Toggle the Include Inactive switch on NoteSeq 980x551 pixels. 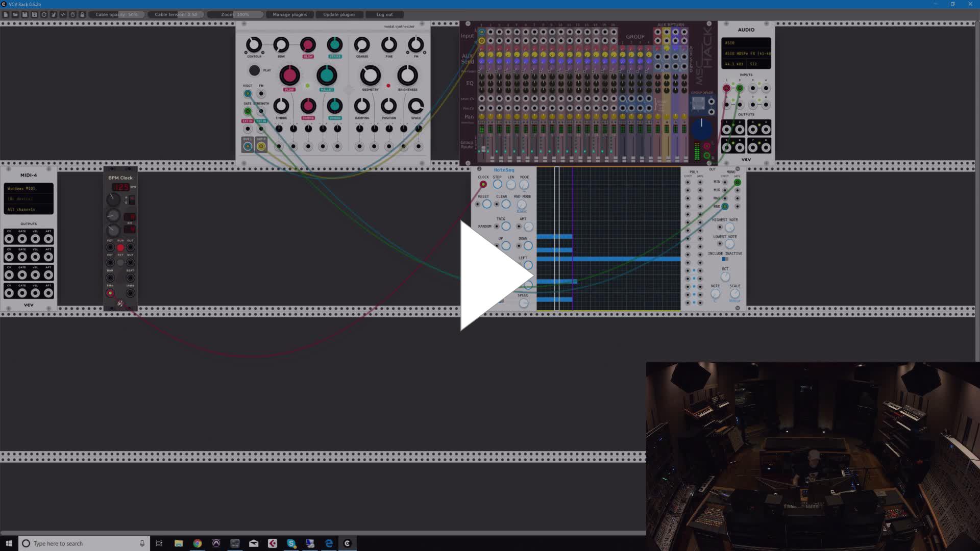tap(725, 259)
